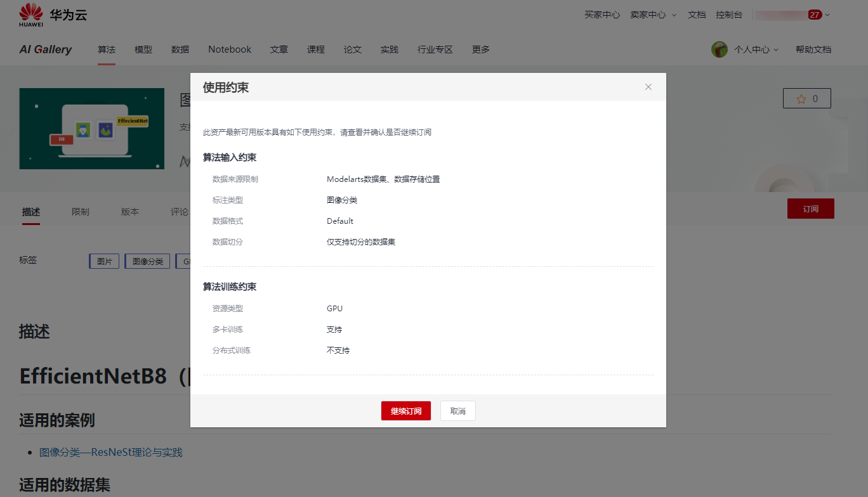Switch to the 版本 tab
Image resolution: width=868 pixels, height=497 pixels.
coord(130,212)
